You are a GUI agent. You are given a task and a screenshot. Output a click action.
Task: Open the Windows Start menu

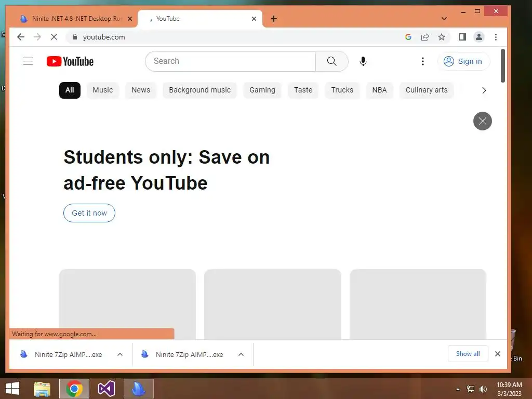pyautogui.click(x=12, y=389)
